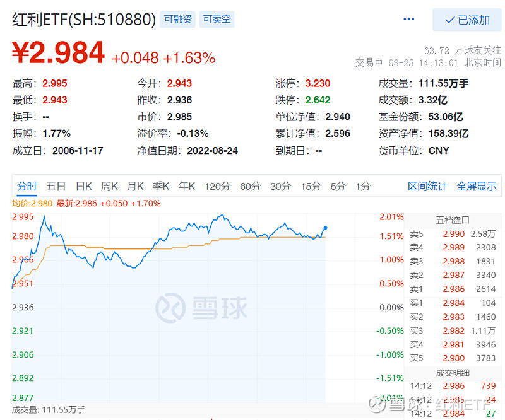
Task: Select the 买1 order row at 2.984
Action: (x=453, y=303)
